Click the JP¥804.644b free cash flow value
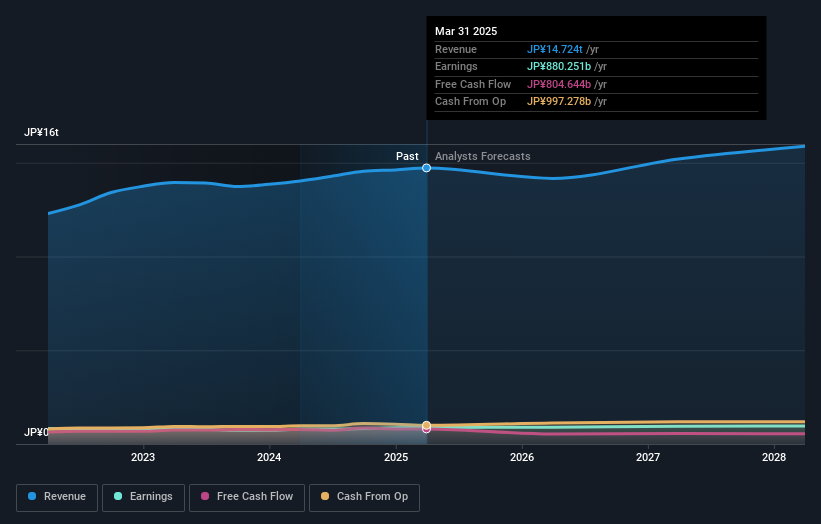 (x=559, y=84)
